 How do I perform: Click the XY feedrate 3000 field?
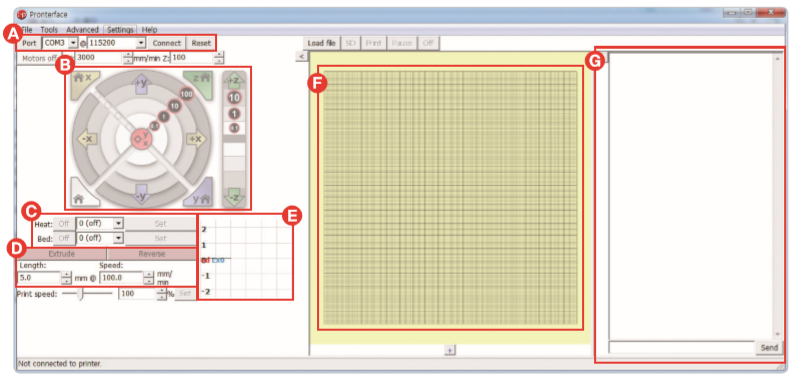click(98, 58)
